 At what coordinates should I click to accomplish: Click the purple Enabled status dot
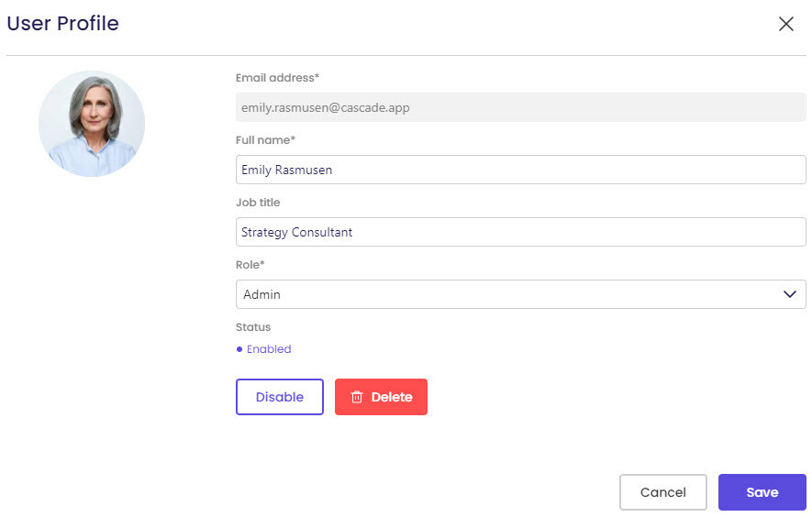point(239,349)
